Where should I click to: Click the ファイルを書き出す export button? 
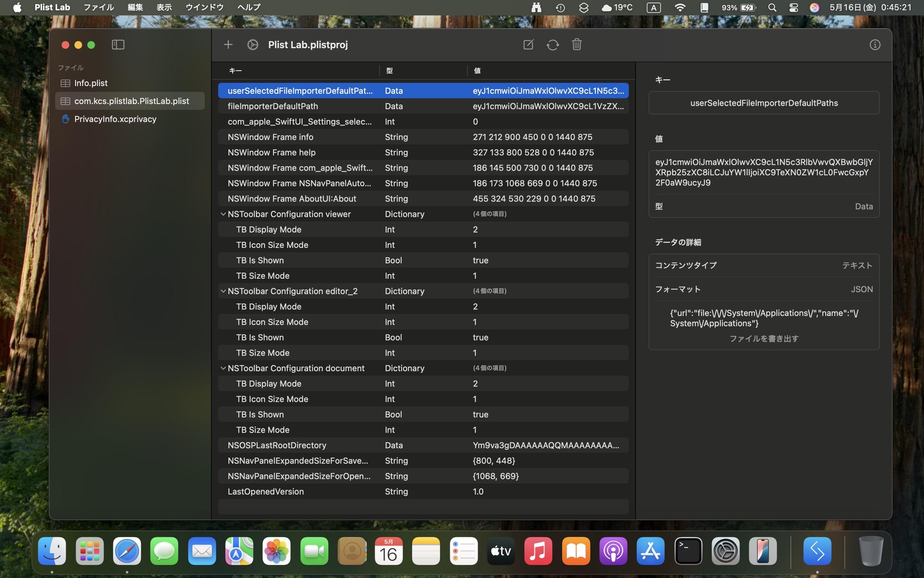764,339
